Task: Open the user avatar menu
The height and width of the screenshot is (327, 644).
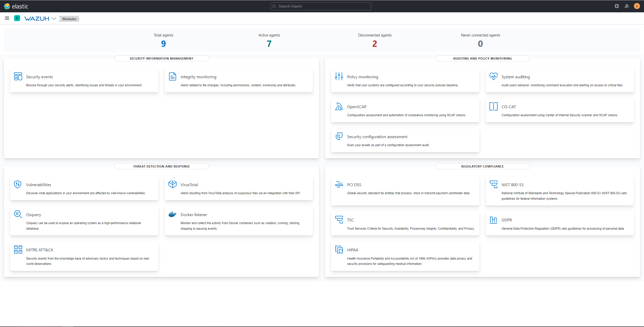Action: (637, 6)
